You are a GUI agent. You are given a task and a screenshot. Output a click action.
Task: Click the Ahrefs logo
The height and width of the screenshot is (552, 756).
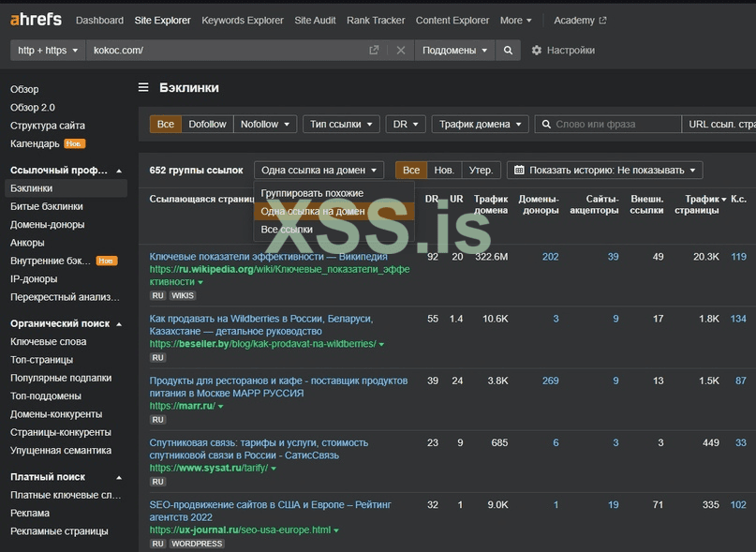pos(36,20)
